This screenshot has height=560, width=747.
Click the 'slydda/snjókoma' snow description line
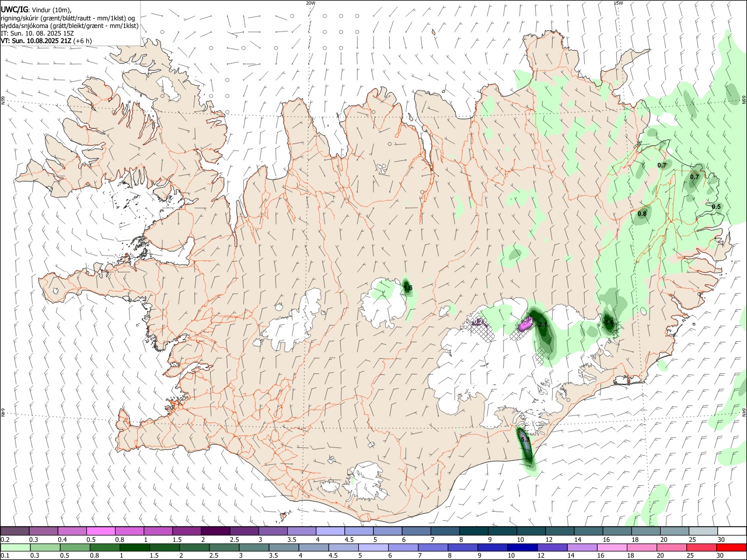click(69, 26)
